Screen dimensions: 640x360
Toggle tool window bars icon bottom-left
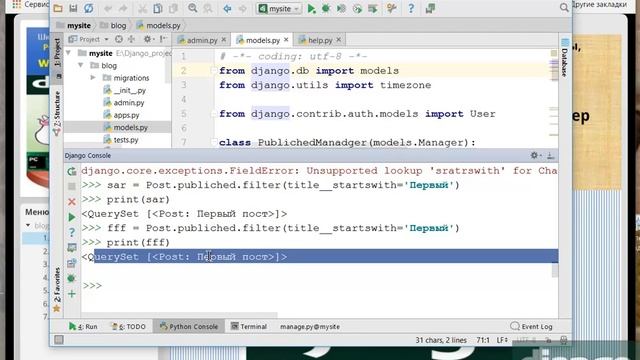coord(59,340)
